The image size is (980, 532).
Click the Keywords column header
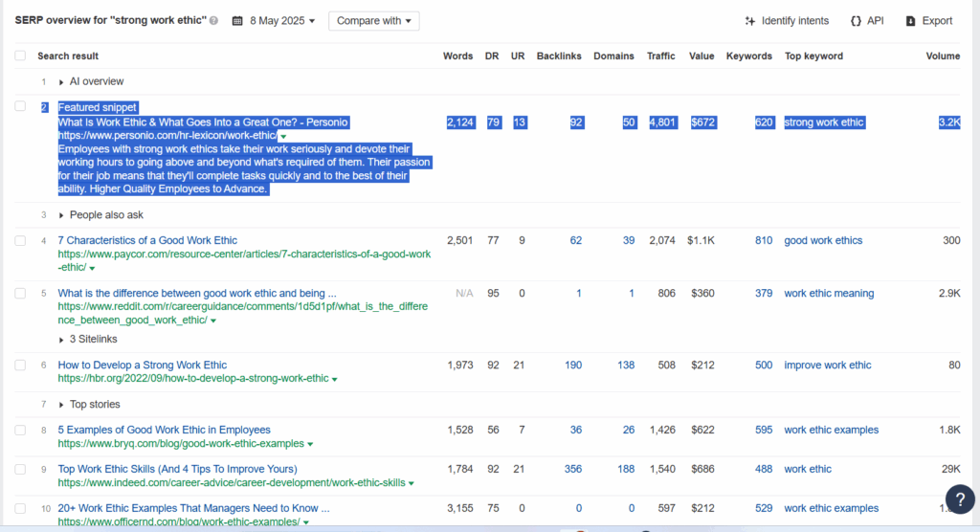[749, 55]
